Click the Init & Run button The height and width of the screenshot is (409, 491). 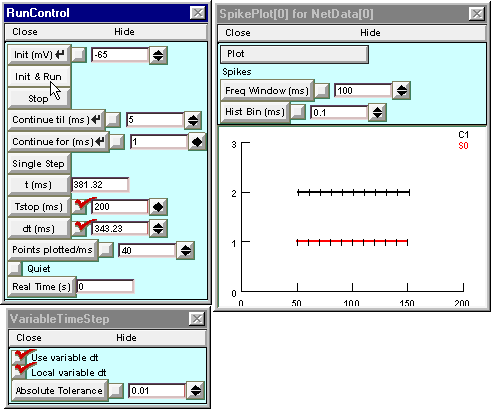[39, 77]
